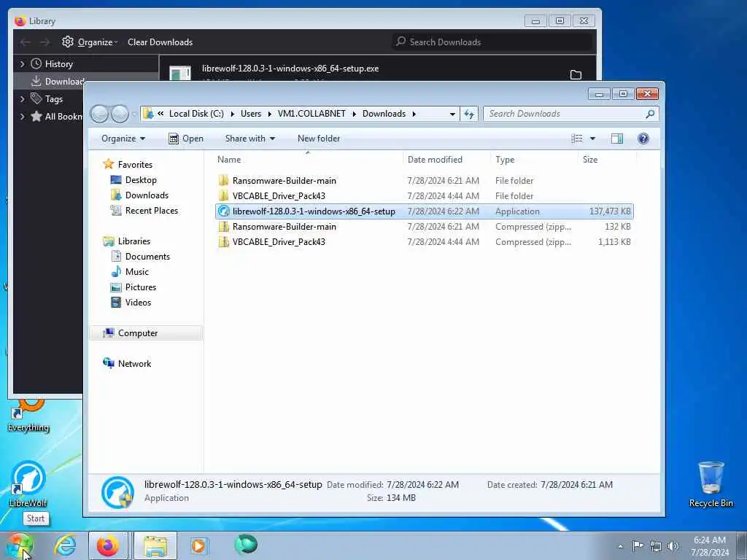
Task: Select Libraries in navigation pane
Action: point(127,241)
